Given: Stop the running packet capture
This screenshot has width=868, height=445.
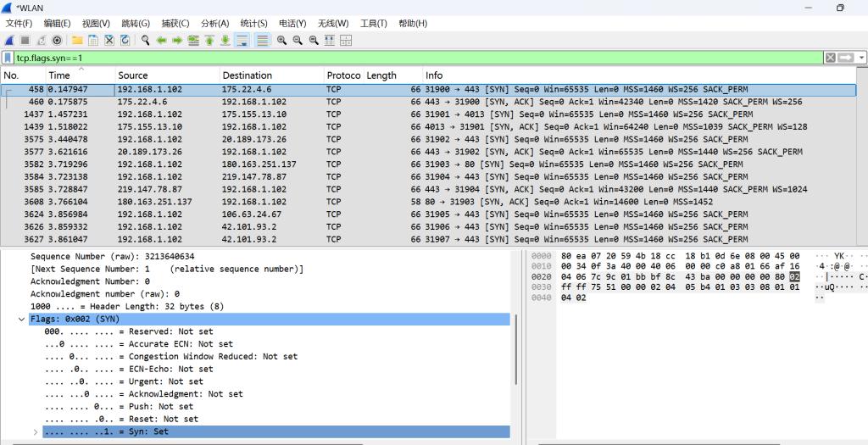Looking at the screenshot, I should click(x=25, y=41).
